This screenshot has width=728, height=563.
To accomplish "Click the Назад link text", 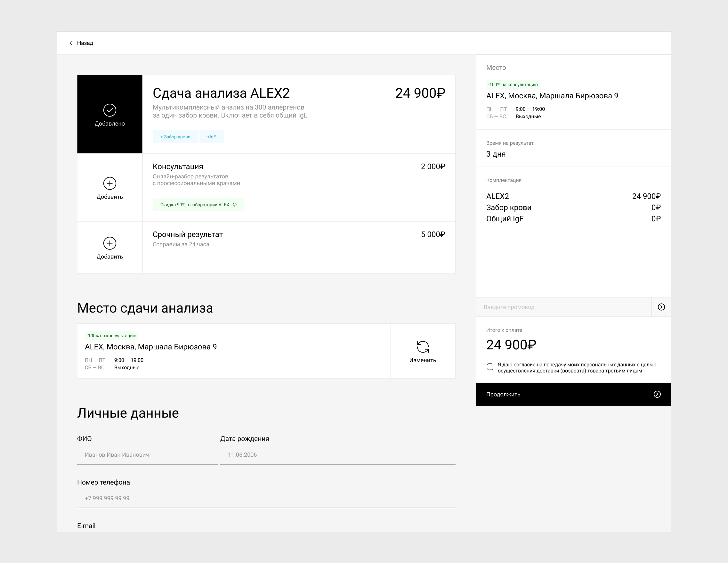I will (x=85, y=43).
